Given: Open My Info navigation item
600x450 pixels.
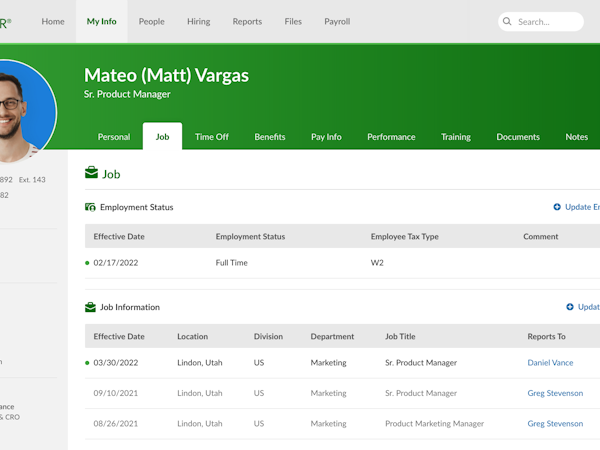Looking at the screenshot, I should pyautogui.click(x=101, y=21).
